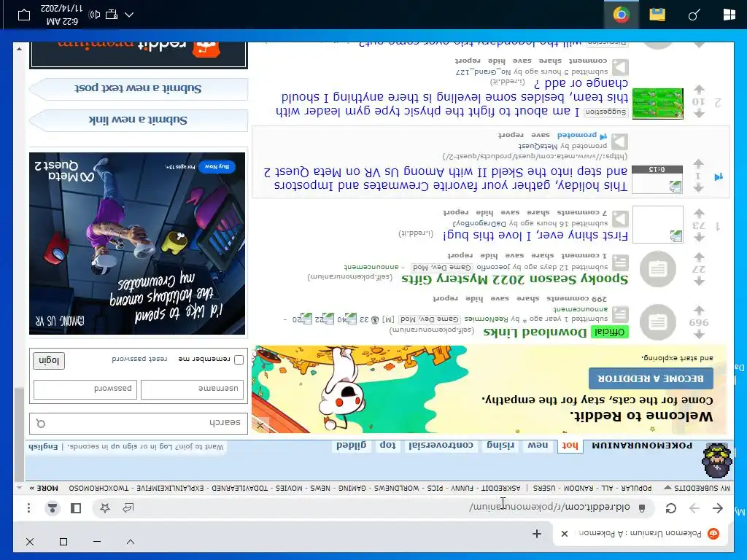Click the subreddit search field
The image size is (747, 560).
(138, 423)
